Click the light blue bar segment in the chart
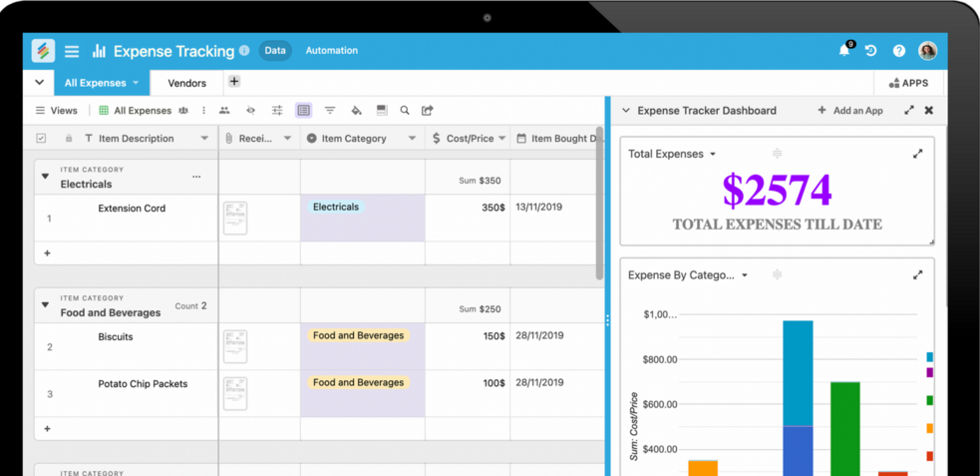980x476 pixels. (798, 373)
